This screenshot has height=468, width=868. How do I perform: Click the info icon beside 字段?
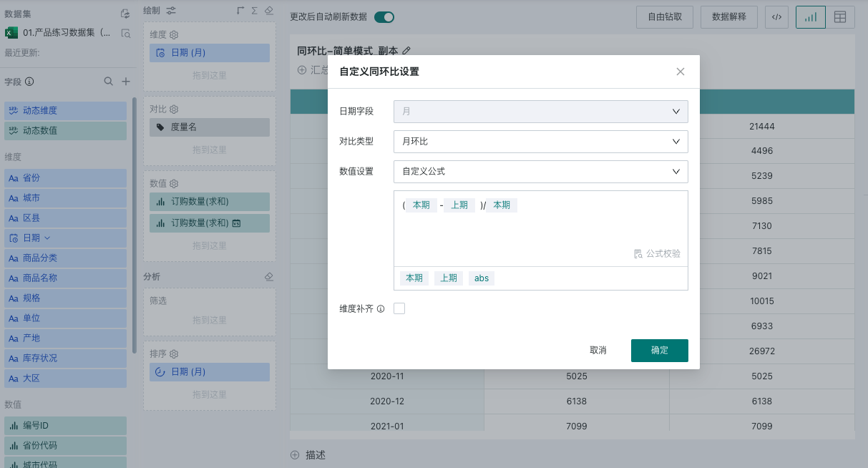pyautogui.click(x=29, y=82)
